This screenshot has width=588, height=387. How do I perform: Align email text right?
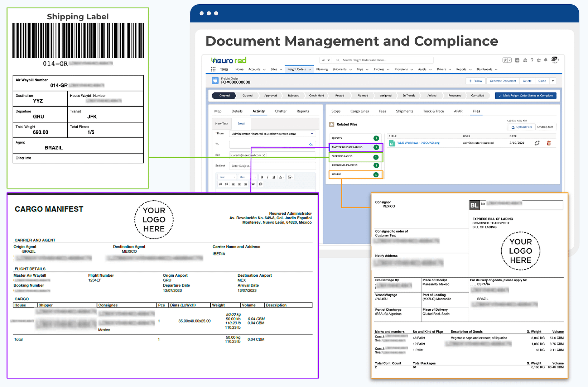[x=245, y=184]
